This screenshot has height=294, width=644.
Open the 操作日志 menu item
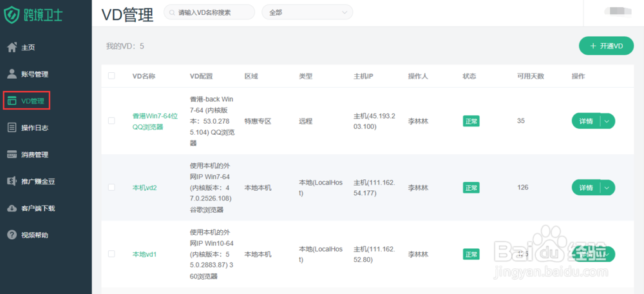click(35, 128)
